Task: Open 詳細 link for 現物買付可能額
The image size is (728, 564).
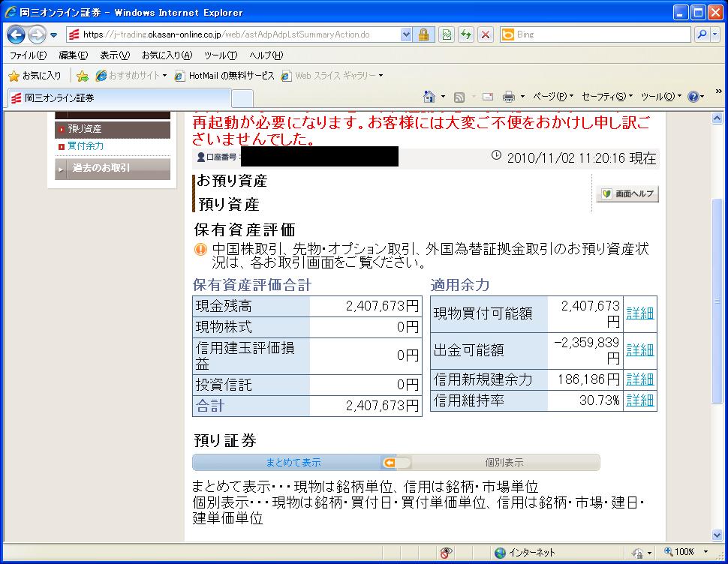Action: click(x=639, y=313)
